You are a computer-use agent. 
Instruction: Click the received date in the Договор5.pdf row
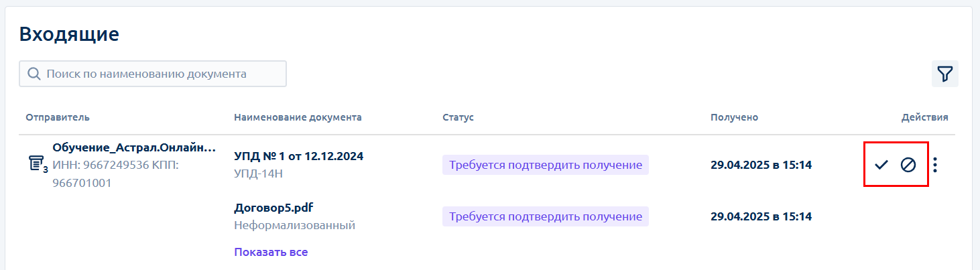pyautogui.click(x=761, y=216)
